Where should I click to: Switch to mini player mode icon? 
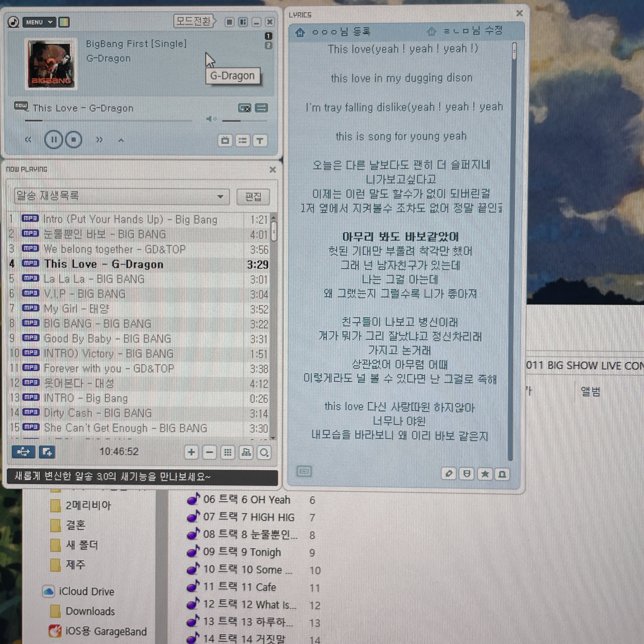point(229,22)
